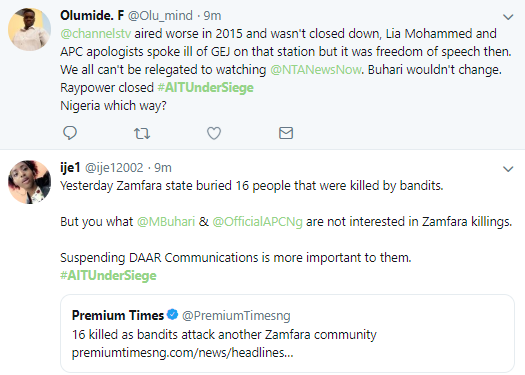Image resolution: width=525 pixels, height=375 pixels.
Task: Open #AITUnderSiege hashtag in ije1's tweet
Action: click(x=108, y=276)
